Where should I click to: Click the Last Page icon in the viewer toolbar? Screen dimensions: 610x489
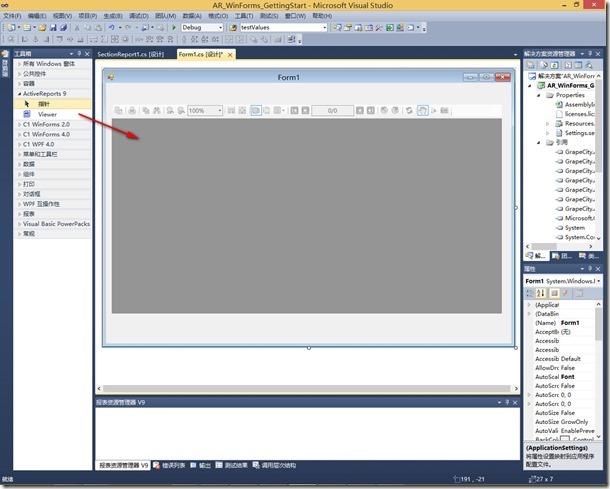point(371,111)
